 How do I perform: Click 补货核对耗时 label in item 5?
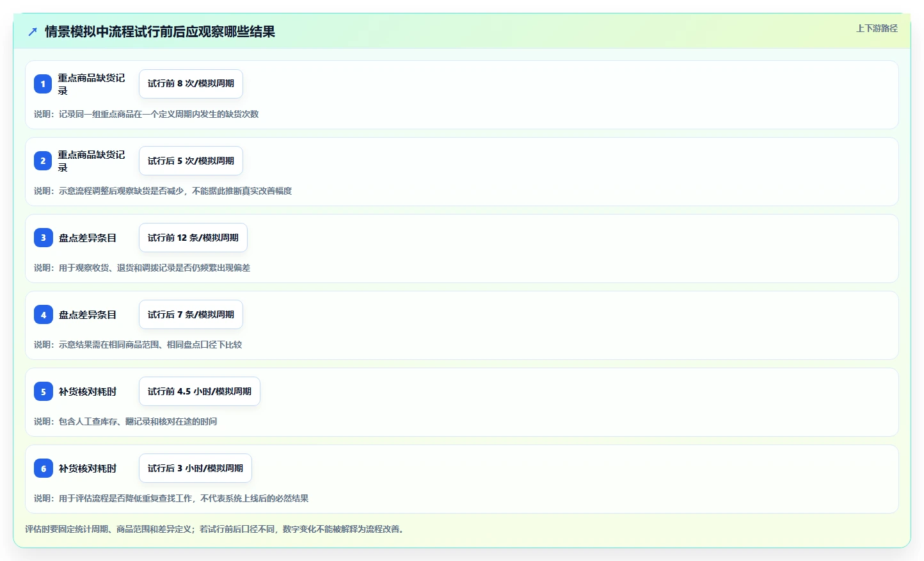click(88, 391)
